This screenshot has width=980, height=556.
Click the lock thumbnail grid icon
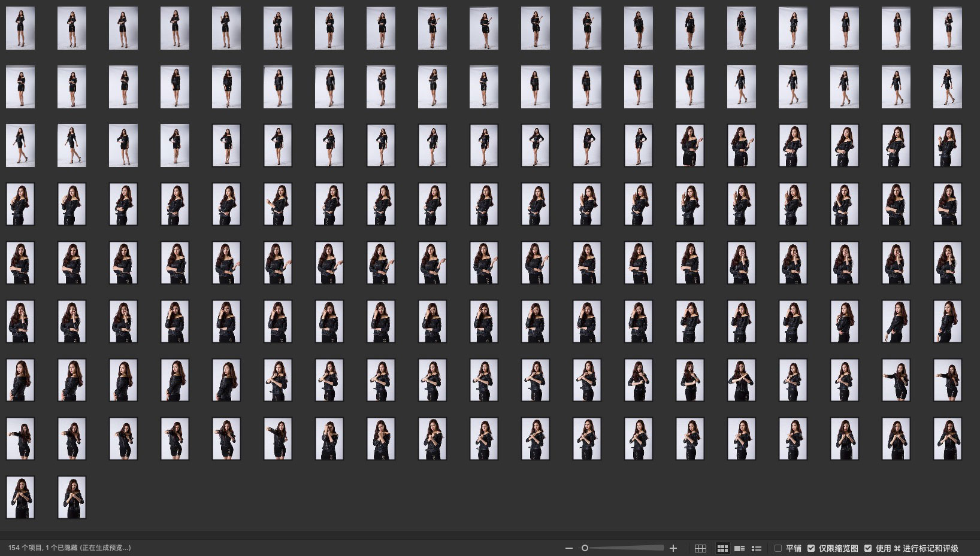pyautogui.click(x=700, y=548)
